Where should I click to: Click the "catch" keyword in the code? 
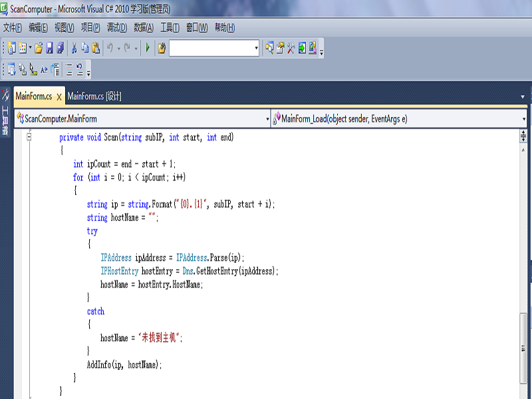tap(96, 311)
